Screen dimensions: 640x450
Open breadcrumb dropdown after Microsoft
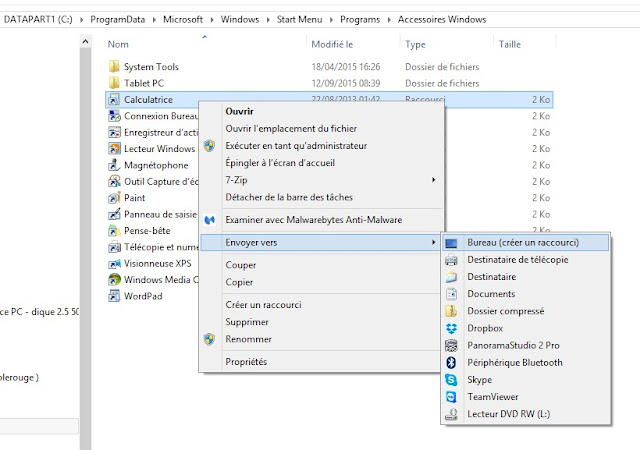point(212,20)
